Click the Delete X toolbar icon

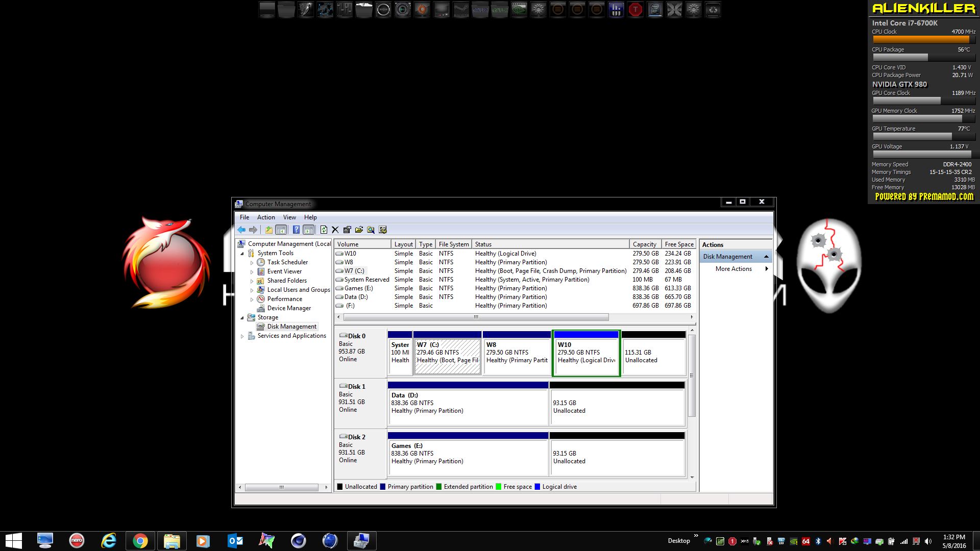(335, 230)
